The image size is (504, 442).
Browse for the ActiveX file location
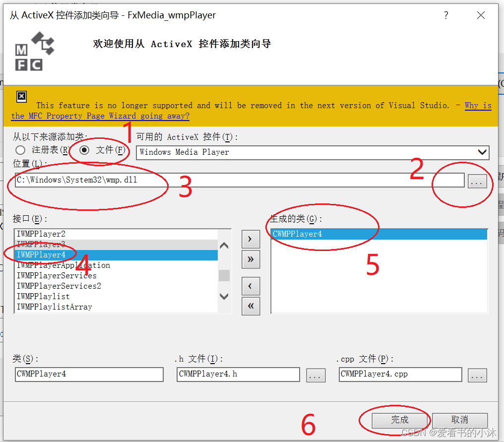477,182
